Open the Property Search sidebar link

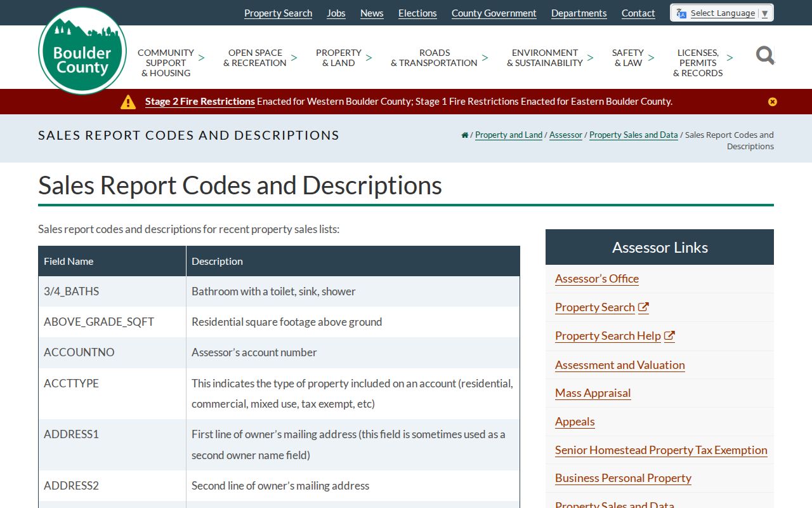point(595,307)
